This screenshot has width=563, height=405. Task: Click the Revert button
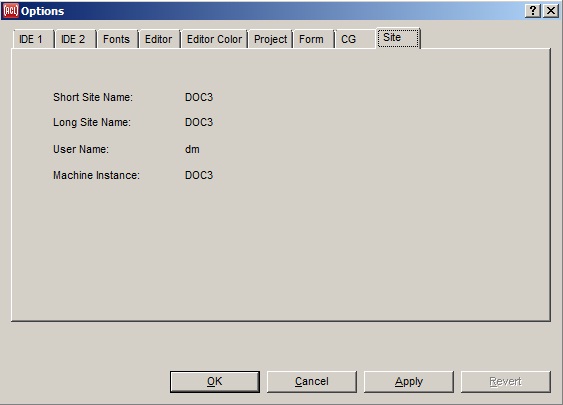coord(506,382)
